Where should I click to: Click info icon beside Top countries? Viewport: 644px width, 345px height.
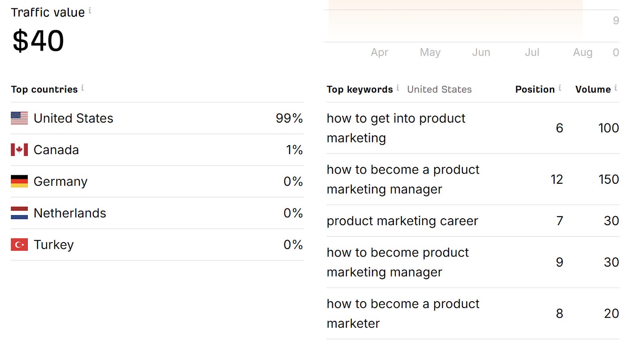click(x=83, y=88)
